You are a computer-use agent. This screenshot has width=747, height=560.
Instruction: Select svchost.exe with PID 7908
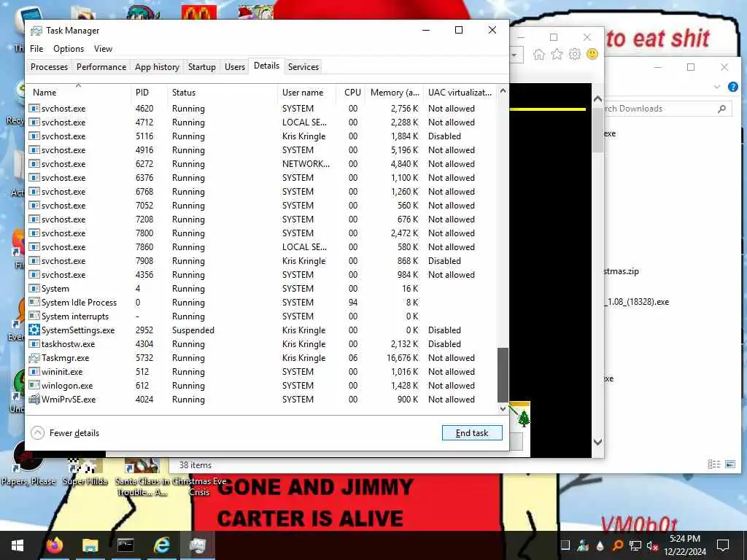tap(263, 261)
